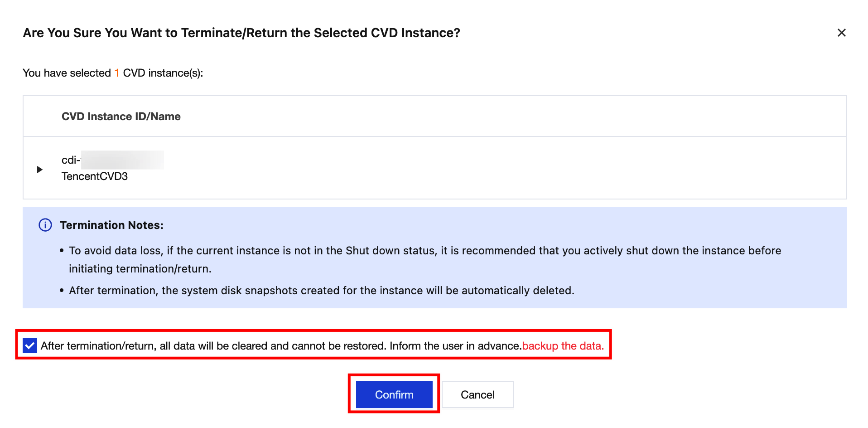The width and height of the screenshot is (868, 428).
Task: Click the info icon beside Termination Notes
Action: 45,225
